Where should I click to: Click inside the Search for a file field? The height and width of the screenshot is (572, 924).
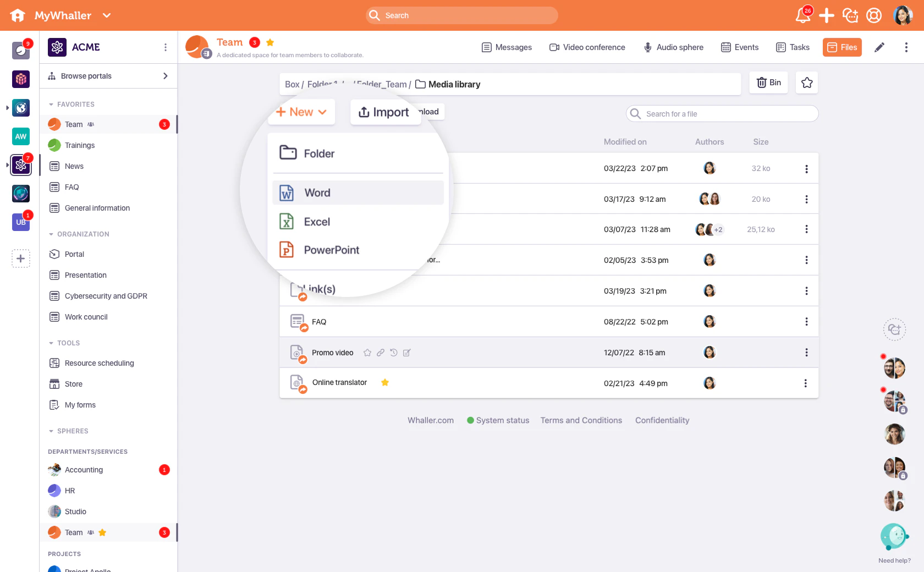pyautogui.click(x=722, y=113)
